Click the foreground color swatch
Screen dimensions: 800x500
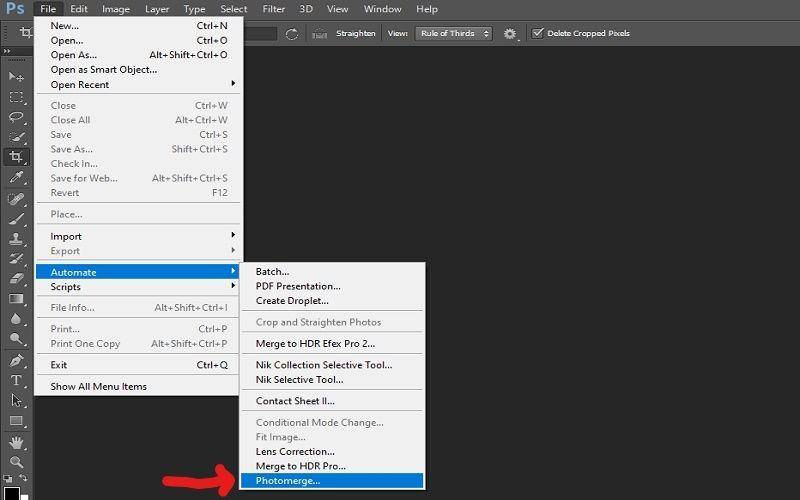(x=12, y=493)
